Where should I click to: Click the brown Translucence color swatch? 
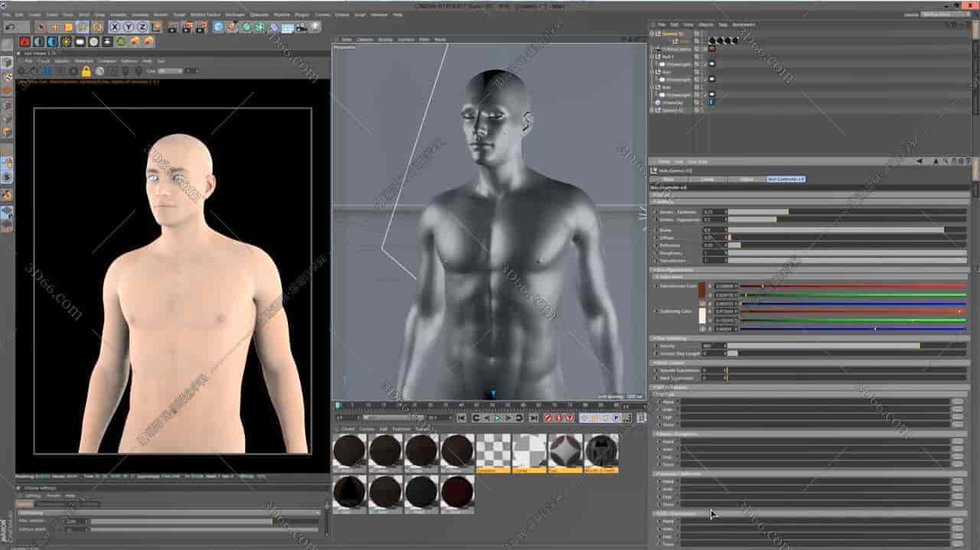702,291
